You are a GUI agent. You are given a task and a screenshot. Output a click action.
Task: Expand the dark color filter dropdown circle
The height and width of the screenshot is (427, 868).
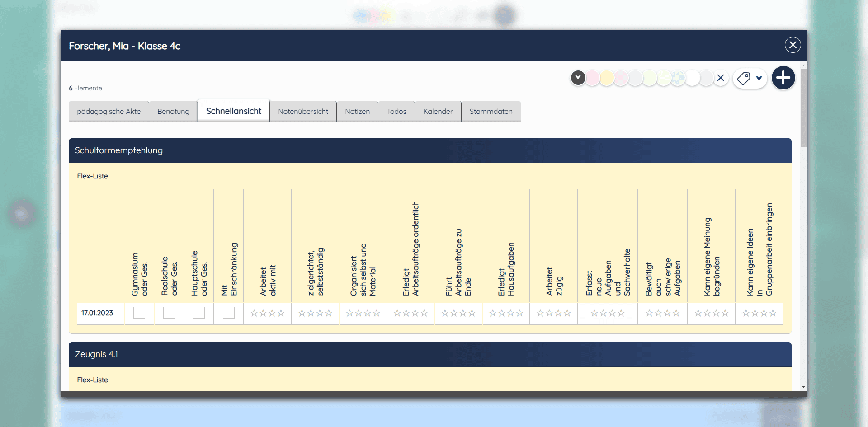578,78
